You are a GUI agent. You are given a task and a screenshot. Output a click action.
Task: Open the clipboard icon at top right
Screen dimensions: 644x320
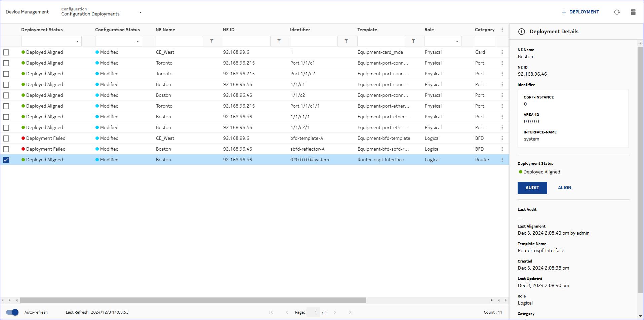(x=633, y=12)
